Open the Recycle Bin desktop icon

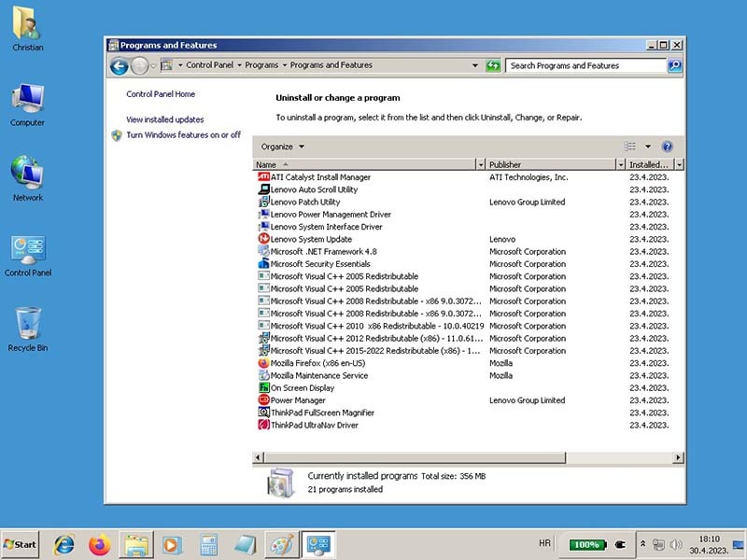[x=28, y=329]
